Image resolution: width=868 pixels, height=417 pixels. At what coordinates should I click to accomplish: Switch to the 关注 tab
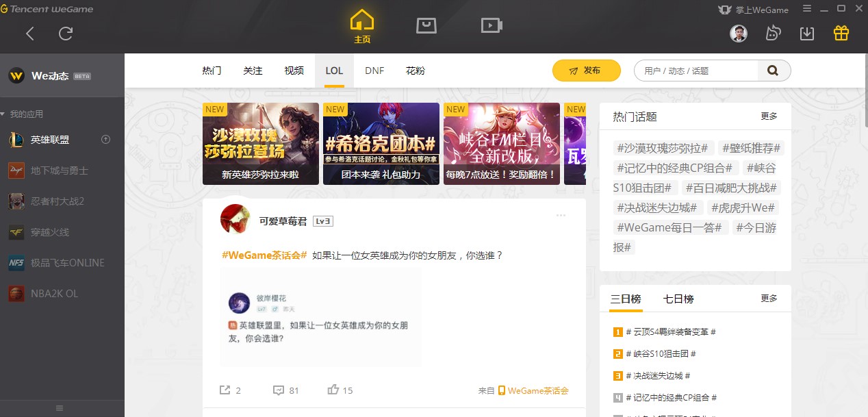click(253, 71)
